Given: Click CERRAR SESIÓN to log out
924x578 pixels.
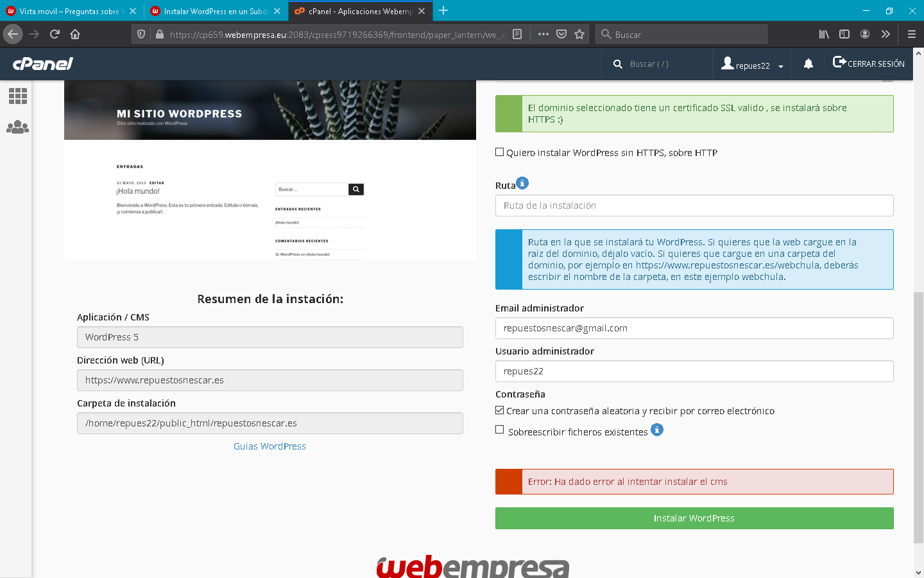Looking at the screenshot, I should point(869,63).
